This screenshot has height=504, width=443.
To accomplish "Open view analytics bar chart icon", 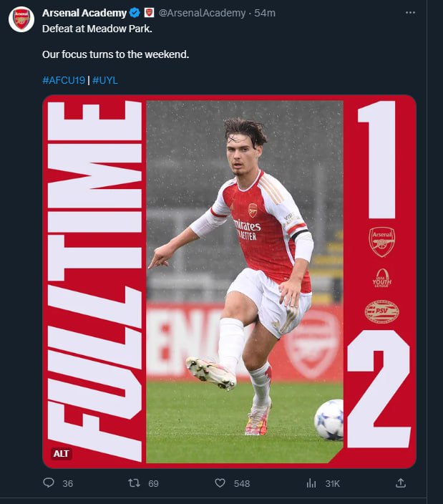I will coord(311,483).
